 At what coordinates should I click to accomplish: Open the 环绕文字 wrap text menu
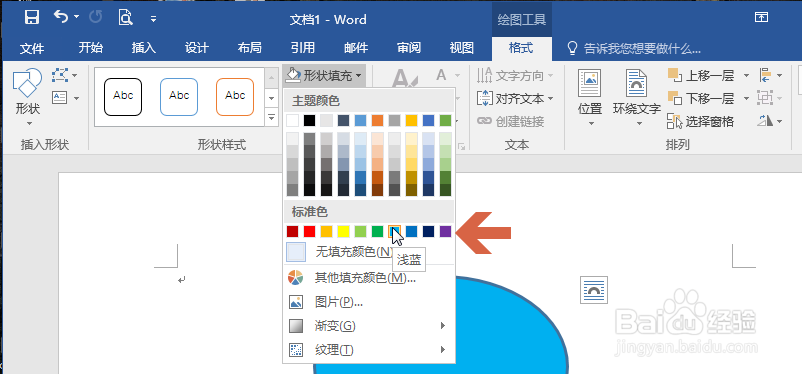pos(637,98)
